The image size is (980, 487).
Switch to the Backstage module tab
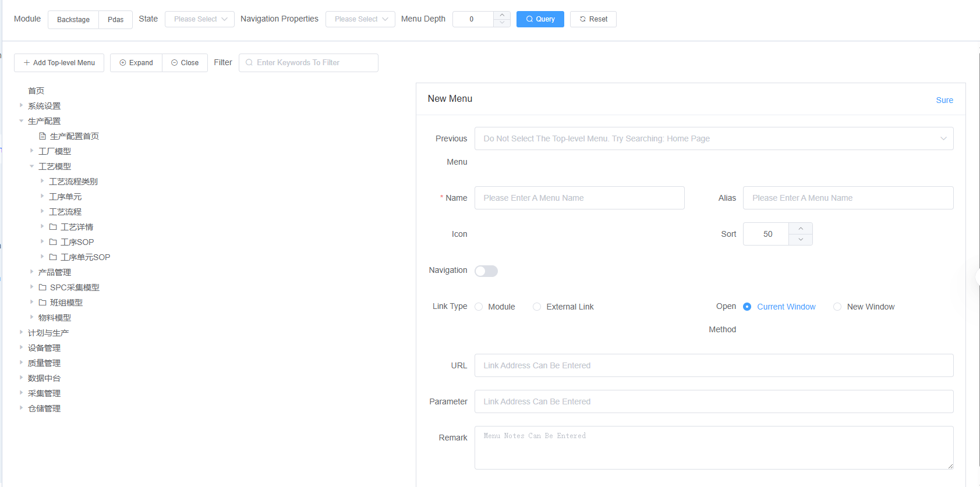[73, 19]
